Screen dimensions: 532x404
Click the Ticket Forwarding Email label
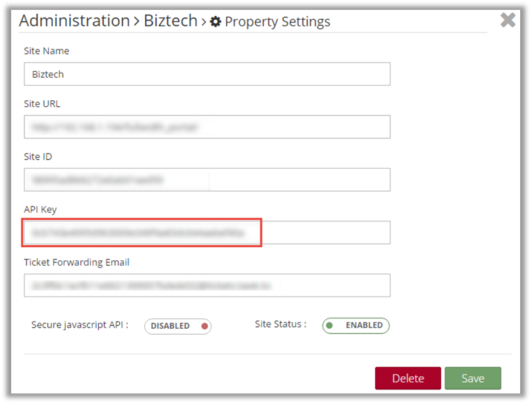point(76,262)
